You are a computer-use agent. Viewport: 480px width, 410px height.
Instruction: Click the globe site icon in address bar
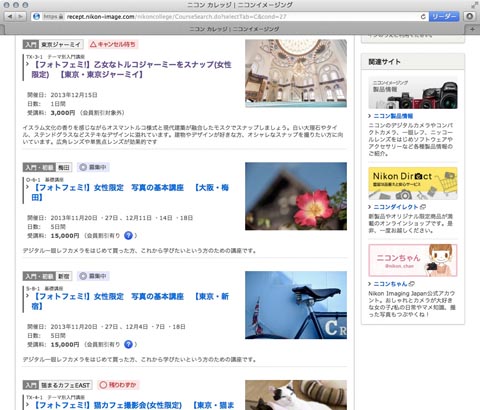coord(37,16)
